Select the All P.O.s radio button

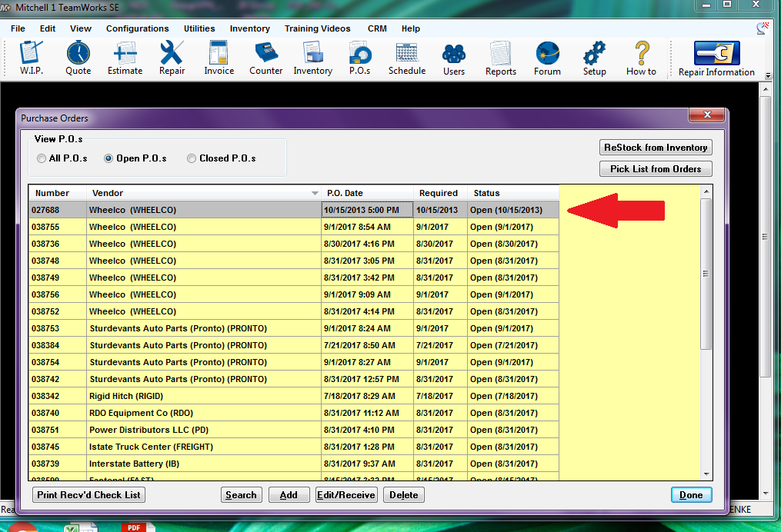tap(42, 158)
